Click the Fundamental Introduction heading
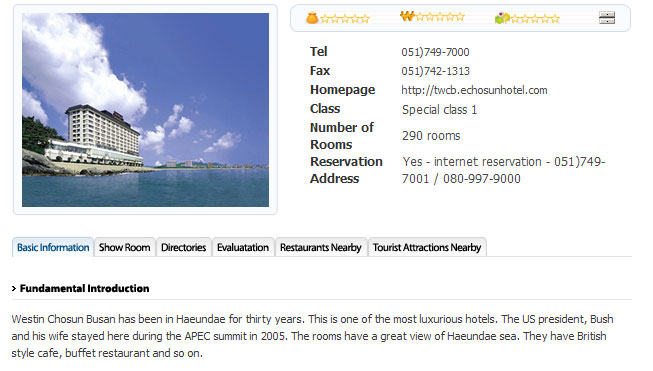 (x=85, y=289)
